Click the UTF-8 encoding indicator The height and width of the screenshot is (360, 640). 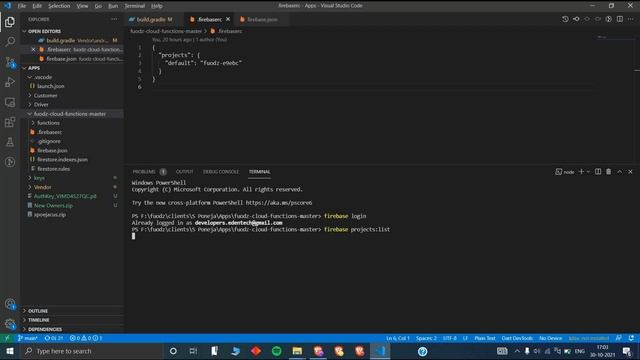point(450,338)
